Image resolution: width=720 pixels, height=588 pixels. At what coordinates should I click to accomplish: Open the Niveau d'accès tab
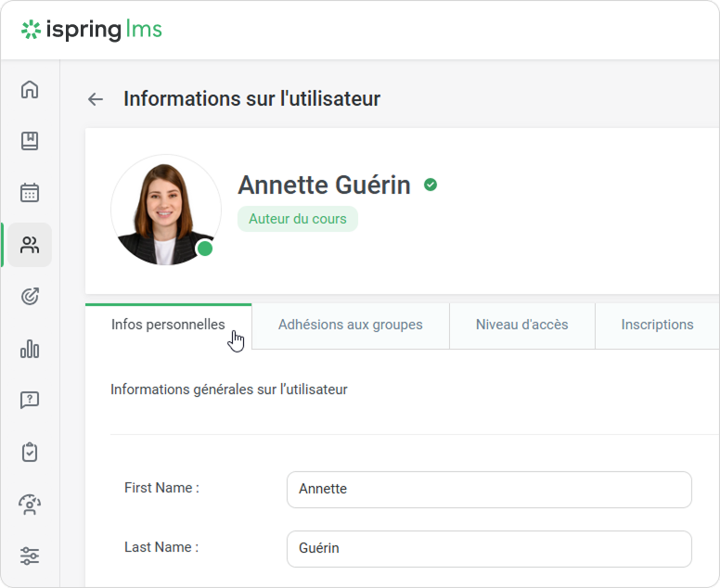[521, 326]
